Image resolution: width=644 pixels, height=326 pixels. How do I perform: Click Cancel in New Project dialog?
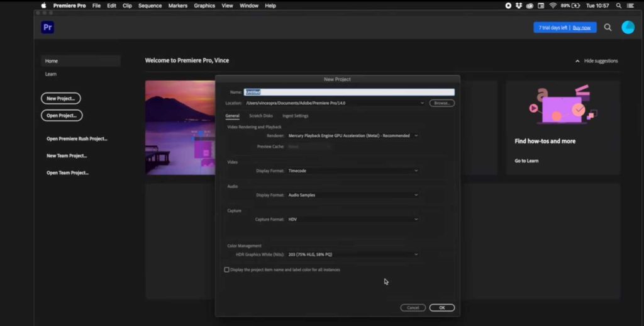pyautogui.click(x=413, y=308)
